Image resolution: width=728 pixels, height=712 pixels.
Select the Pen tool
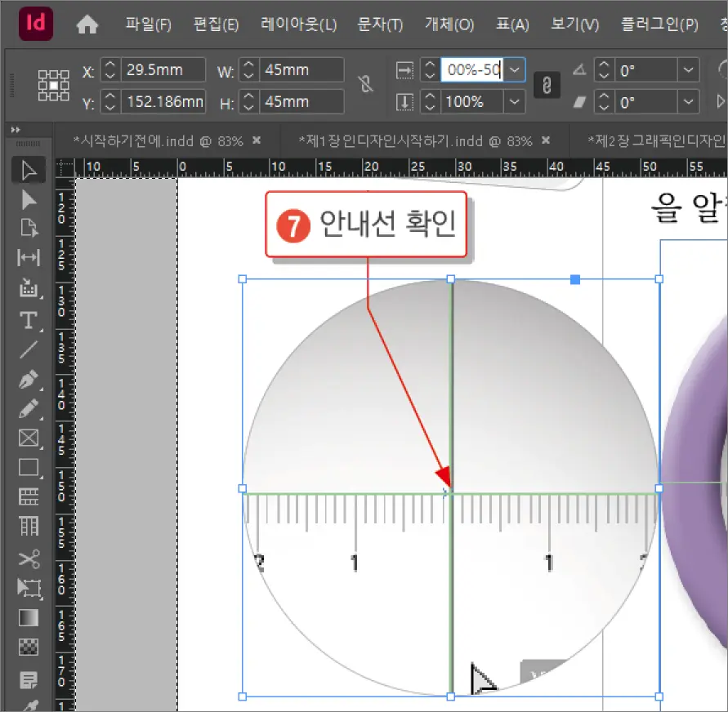pyautogui.click(x=29, y=379)
